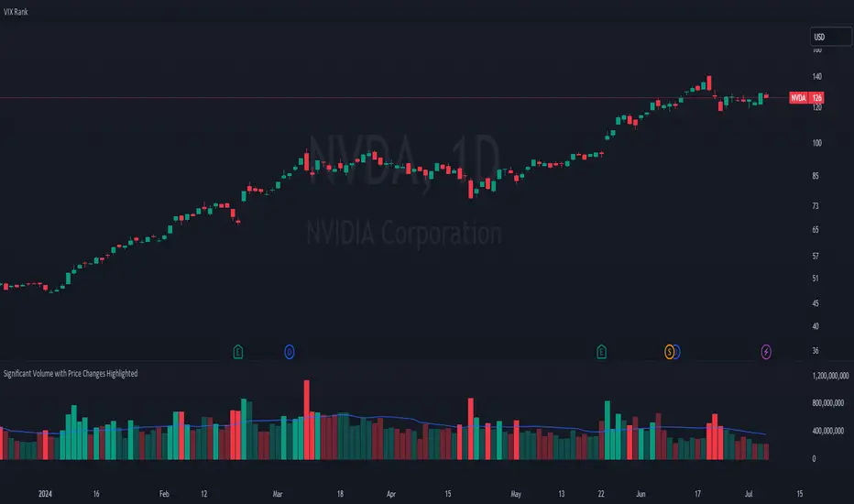Viewport: 854px width, 504px height.
Task: Click the orange dollar event marker in June
Action: (670, 350)
